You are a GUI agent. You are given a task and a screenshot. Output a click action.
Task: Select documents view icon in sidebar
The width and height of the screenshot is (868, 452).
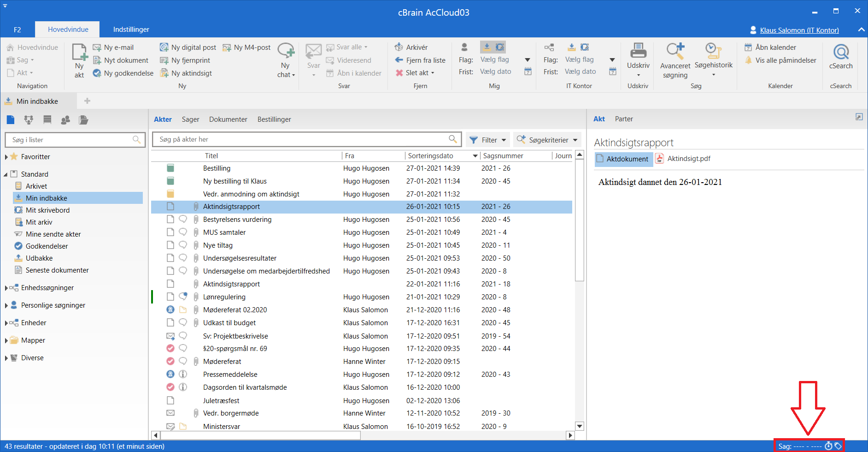[11, 120]
